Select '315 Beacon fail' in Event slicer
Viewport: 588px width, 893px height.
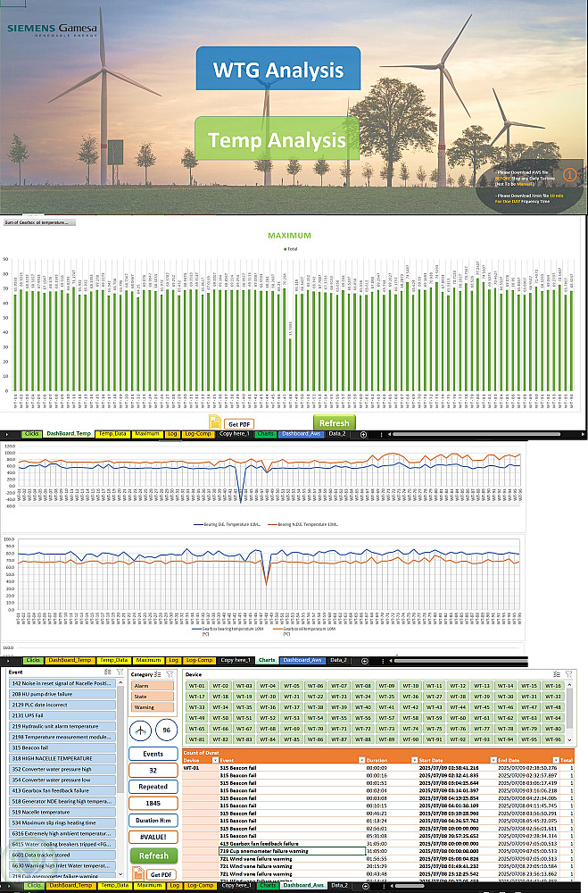pos(62,747)
